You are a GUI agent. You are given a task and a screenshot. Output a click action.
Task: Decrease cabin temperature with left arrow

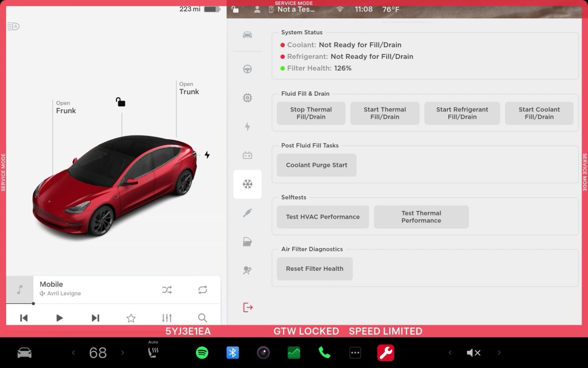click(x=73, y=352)
